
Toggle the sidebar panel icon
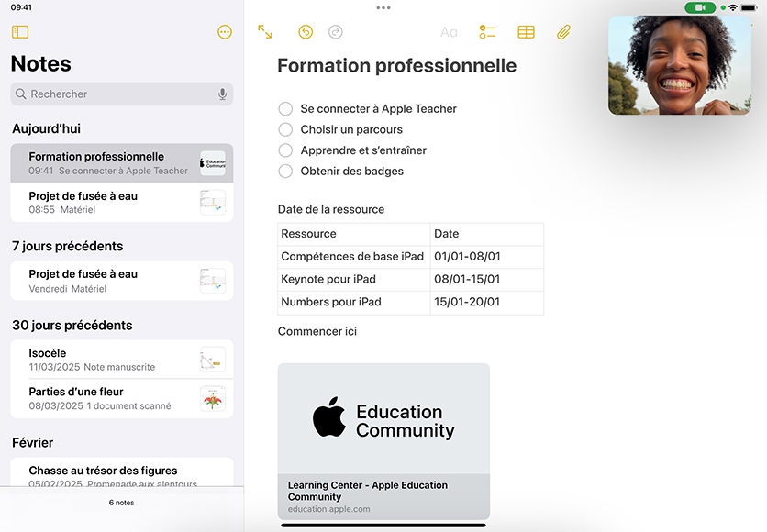point(20,32)
